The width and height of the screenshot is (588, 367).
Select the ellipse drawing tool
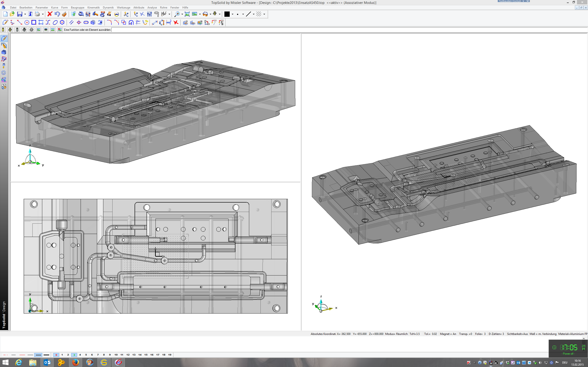(x=55, y=22)
